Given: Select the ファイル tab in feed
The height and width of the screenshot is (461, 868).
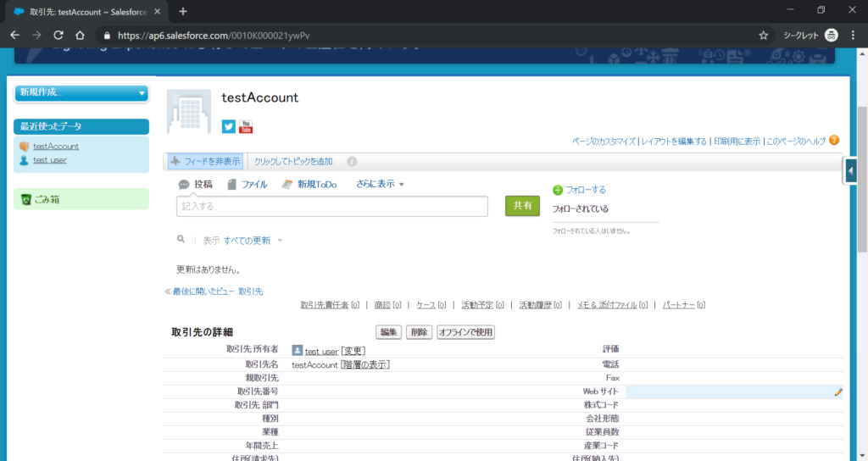Looking at the screenshot, I should click(248, 184).
